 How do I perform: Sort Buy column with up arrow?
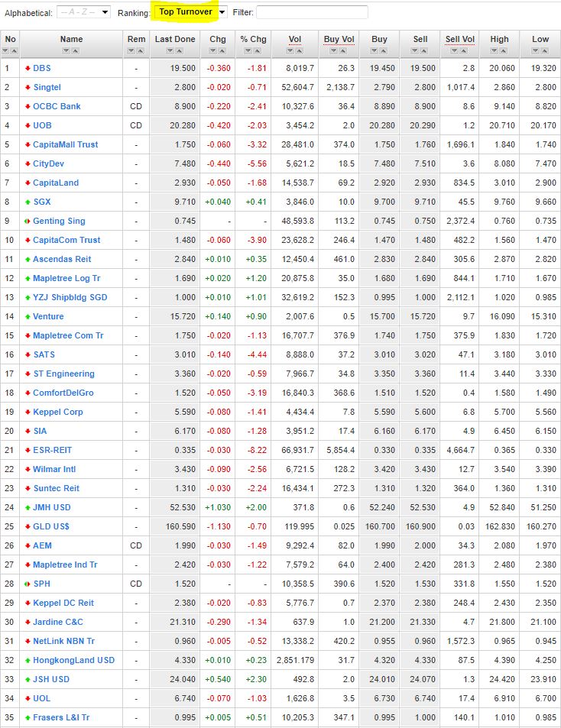(x=383, y=50)
